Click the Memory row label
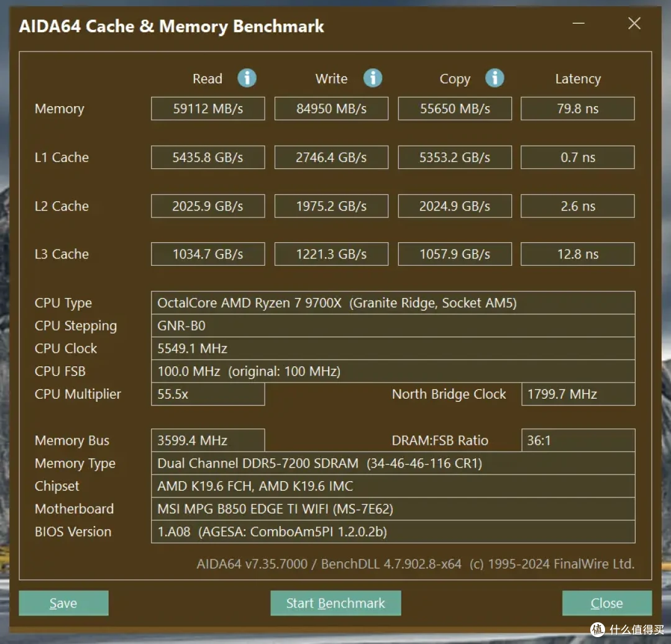 [60, 109]
